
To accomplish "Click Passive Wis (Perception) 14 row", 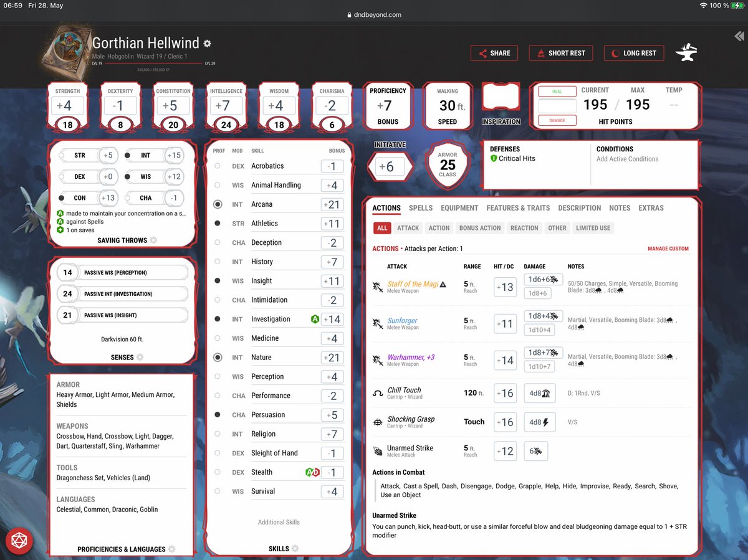I will [x=123, y=272].
